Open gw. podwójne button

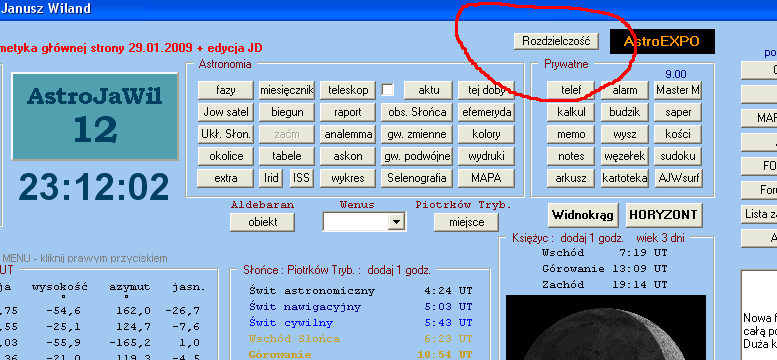pos(417,156)
